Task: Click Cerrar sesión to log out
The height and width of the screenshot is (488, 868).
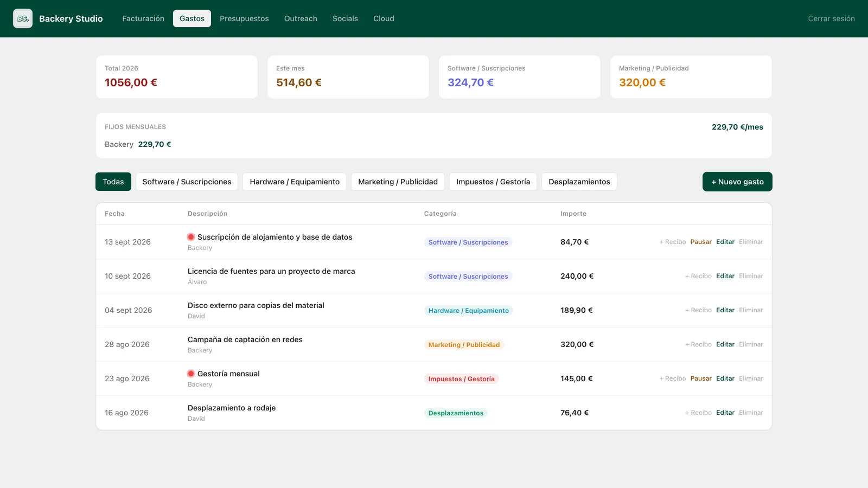Action: (x=831, y=18)
